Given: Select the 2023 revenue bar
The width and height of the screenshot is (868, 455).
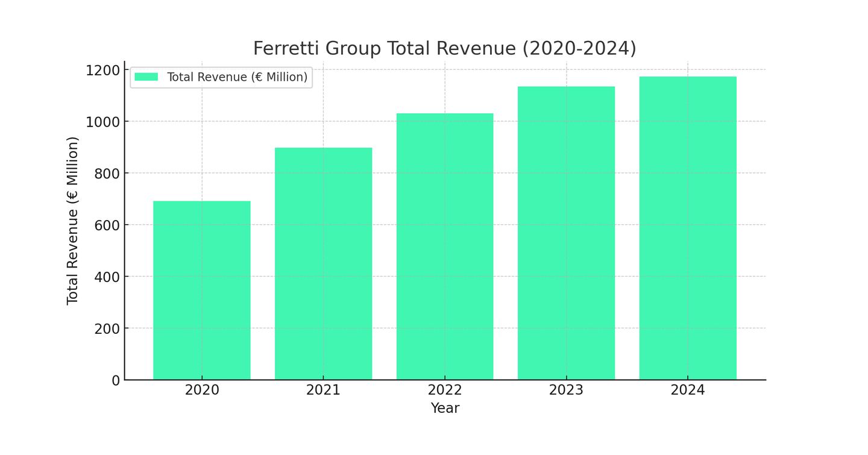Looking at the screenshot, I should (x=566, y=233).
